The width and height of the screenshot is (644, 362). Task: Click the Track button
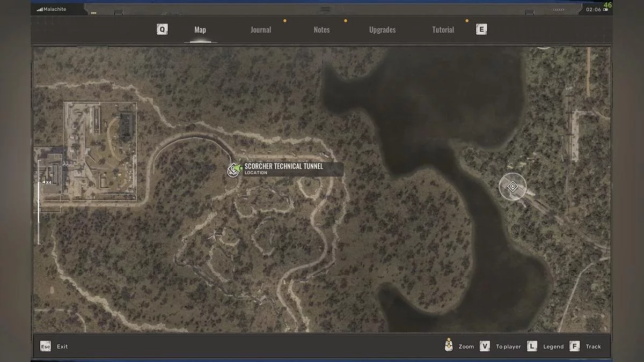(593, 346)
